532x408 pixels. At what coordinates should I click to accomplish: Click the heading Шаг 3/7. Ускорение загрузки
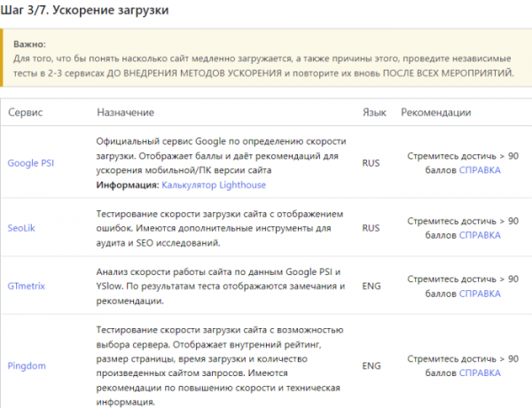pyautogui.click(x=84, y=10)
